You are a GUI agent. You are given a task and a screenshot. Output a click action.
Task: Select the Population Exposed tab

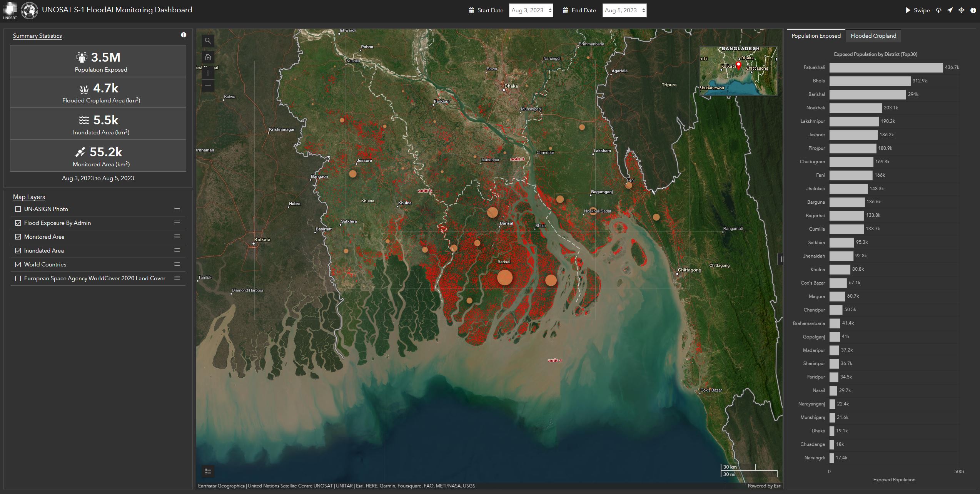(x=816, y=36)
